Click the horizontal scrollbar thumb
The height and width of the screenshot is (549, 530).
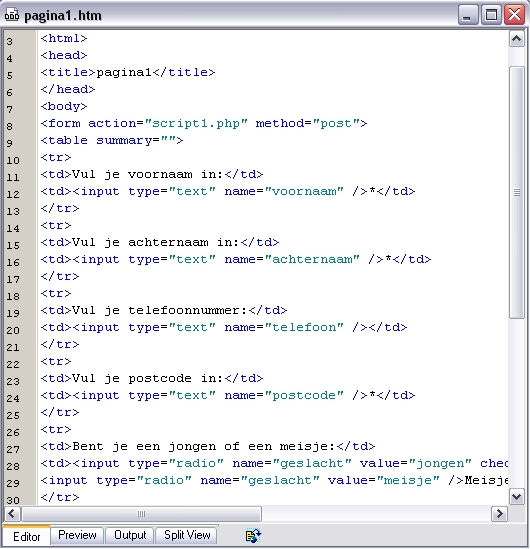[141, 514]
